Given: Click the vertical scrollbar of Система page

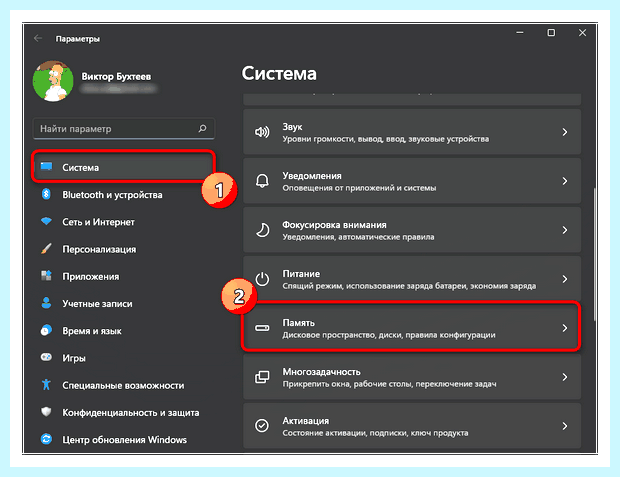Looking at the screenshot, I should coord(594,255).
